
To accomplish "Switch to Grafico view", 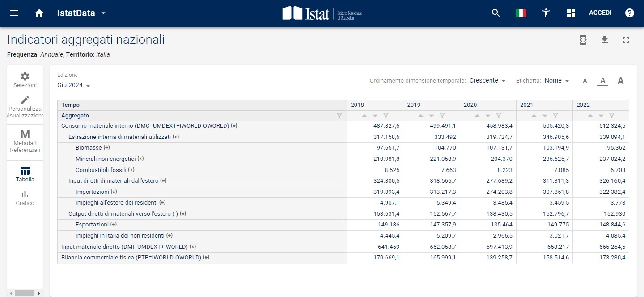I will tap(25, 198).
